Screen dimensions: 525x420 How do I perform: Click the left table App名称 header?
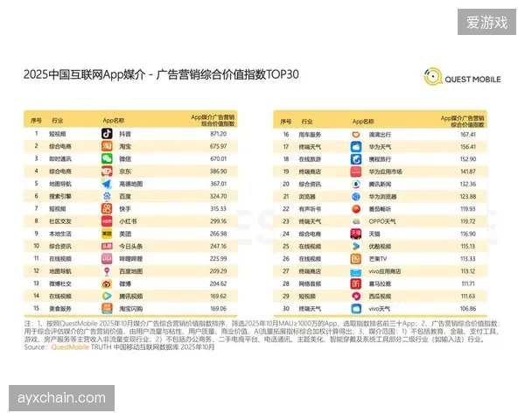pyautogui.click(x=114, y=121)
